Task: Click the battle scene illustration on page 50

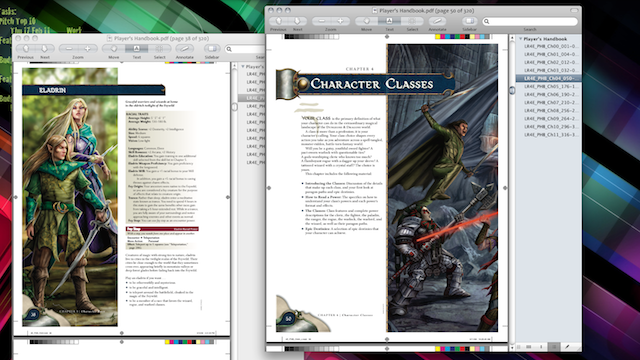Action: coord(442,188)
